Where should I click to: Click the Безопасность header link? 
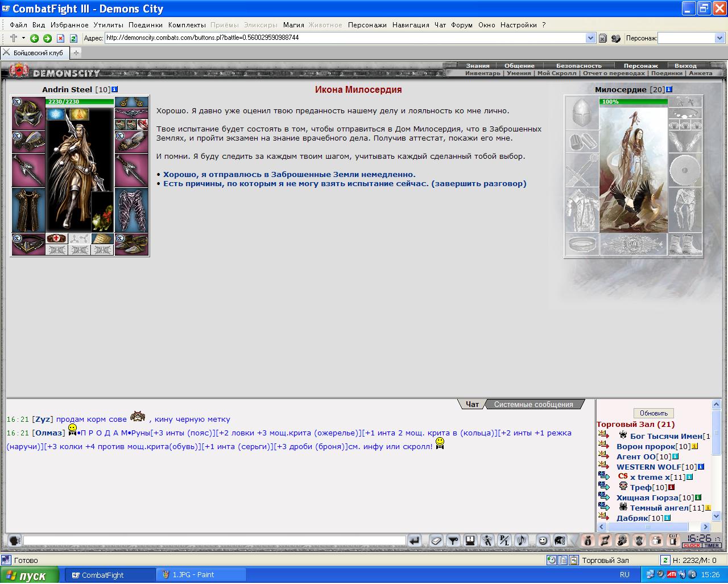(578, 65)
